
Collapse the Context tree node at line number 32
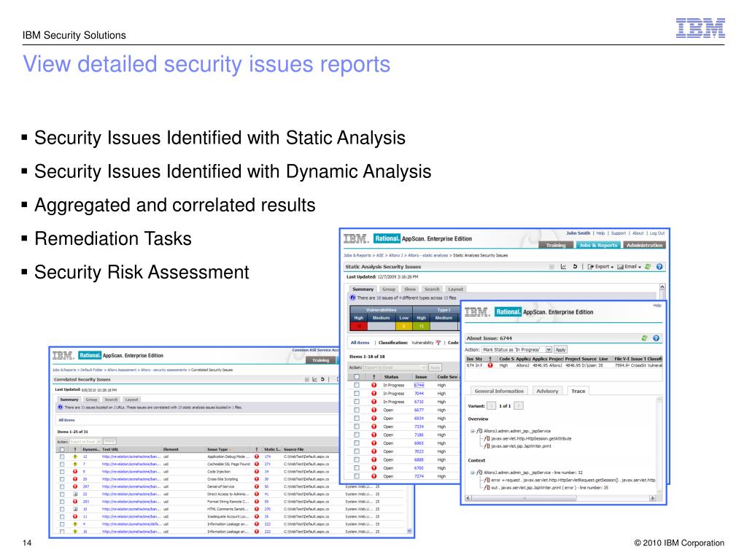(473, 472)
